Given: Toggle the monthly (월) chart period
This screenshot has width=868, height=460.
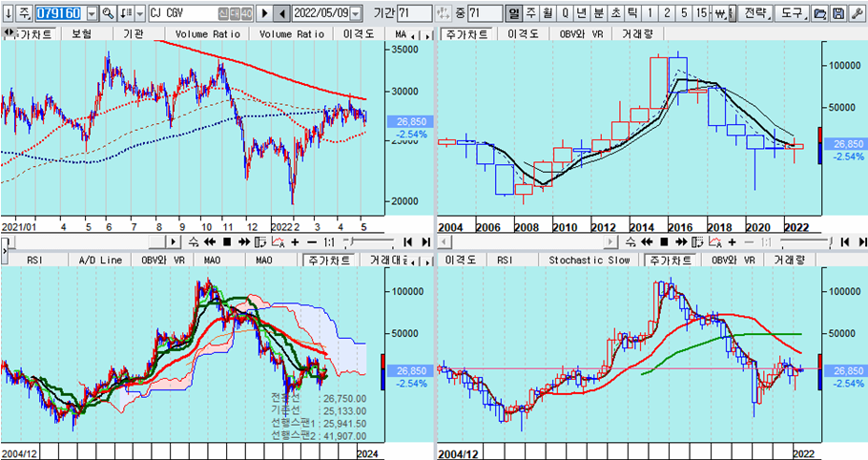Looking at the screenshot, I should 548,14.
